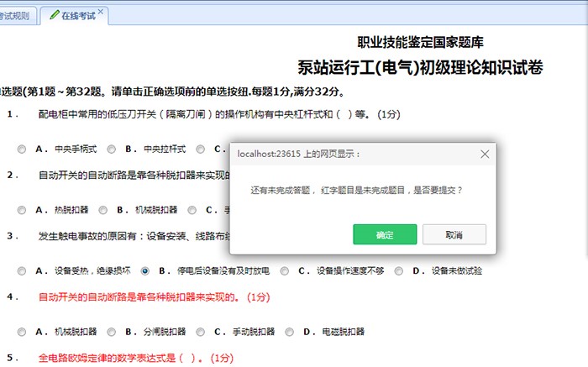Open the 在线考试 tab

point(77,15)
